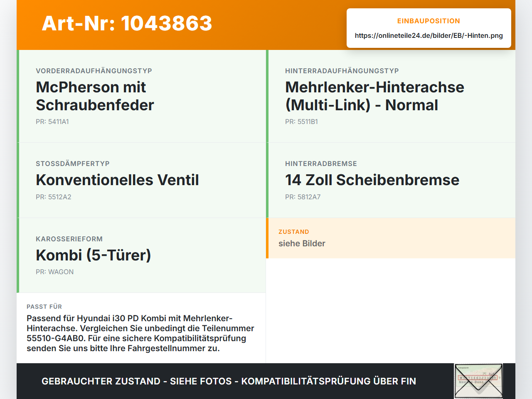Screen dimensions: 532x399
Task: Click the EINBAUPOSITION heading in white card
Action: [429, 21]
